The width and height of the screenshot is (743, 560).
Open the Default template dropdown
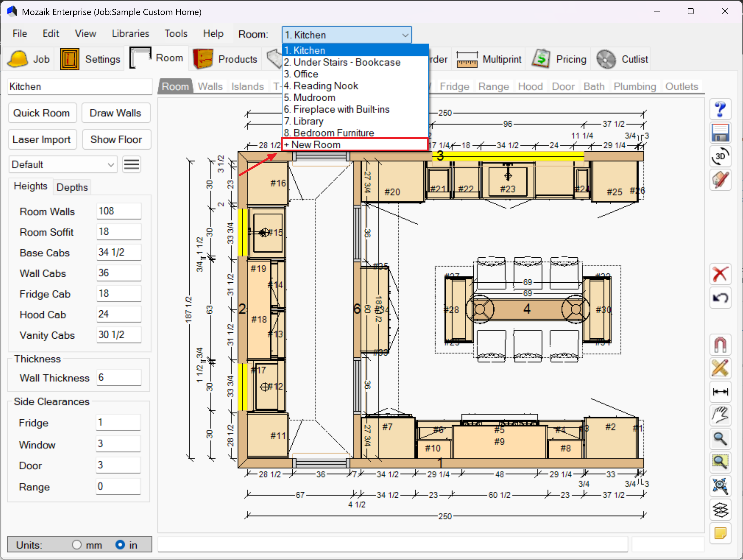[x=63, y=165]
